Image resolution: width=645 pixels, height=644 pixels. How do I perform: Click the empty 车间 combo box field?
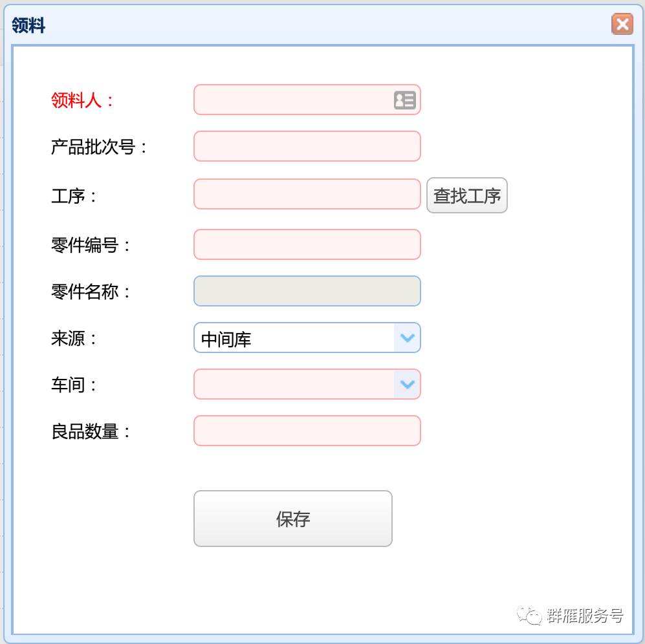click(294, 384)
